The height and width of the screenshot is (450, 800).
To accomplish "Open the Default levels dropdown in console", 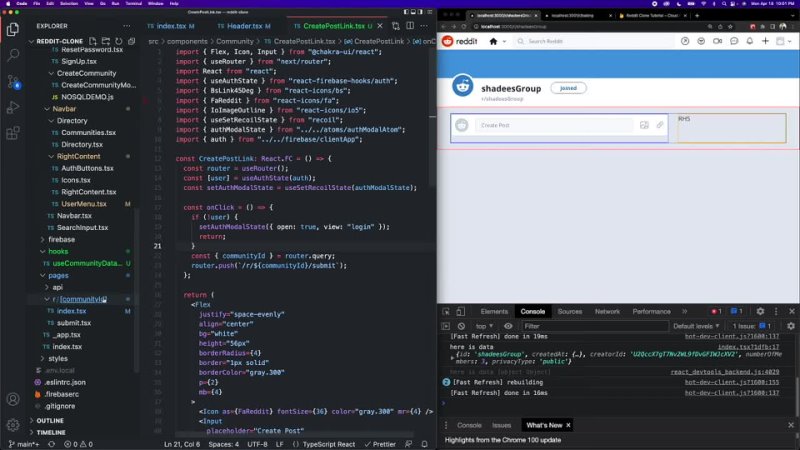I will pyautogui.click(x=696, y=326).
